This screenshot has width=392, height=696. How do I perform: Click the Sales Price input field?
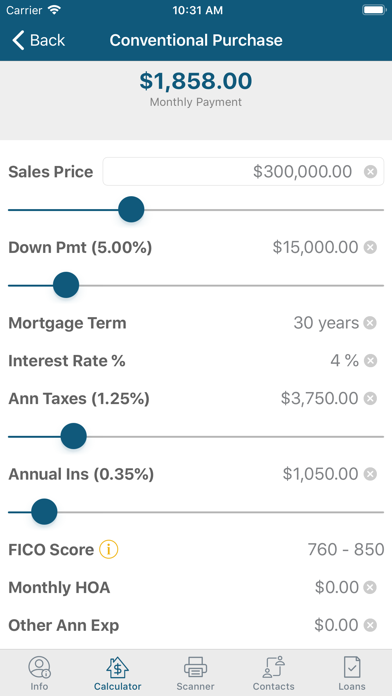click(x=243, y=171)
